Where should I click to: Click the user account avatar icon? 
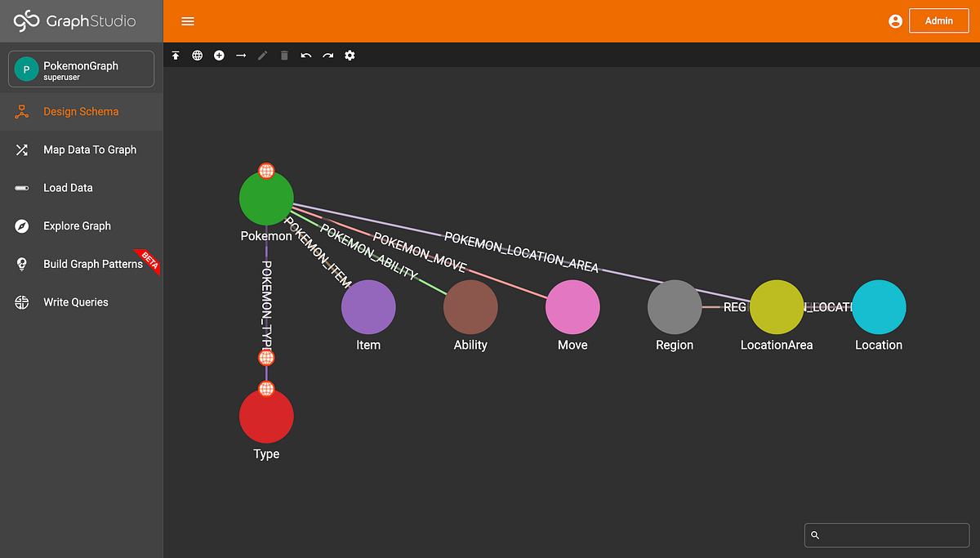pos(896,21)
